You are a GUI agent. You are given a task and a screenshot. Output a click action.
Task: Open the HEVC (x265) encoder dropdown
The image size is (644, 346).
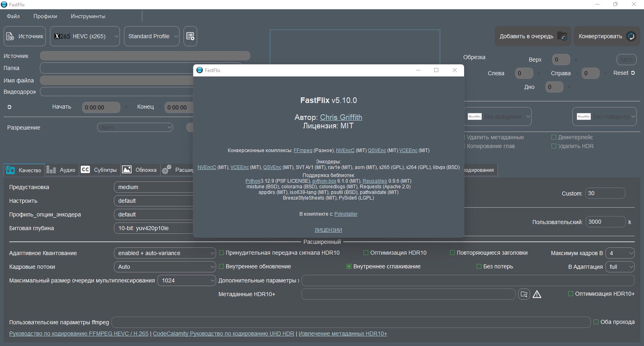pos(85,36)
